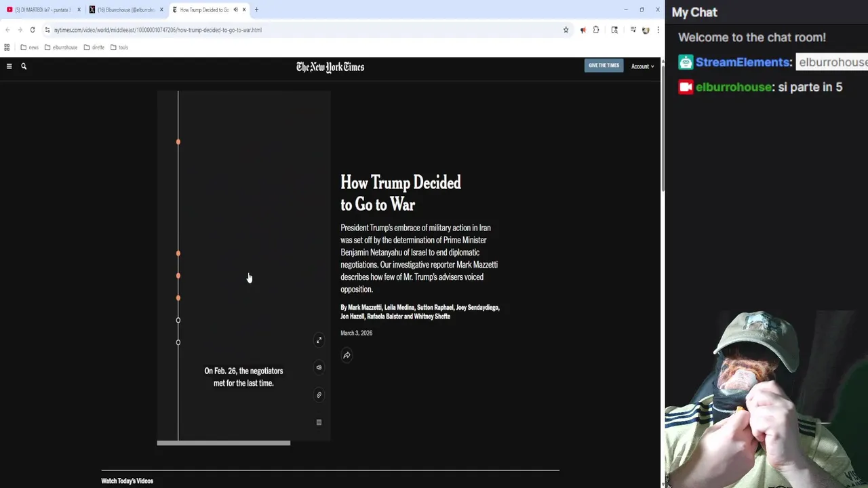Bookmark this page with the star icon
Screen dimensions: 868x488
point(566,30)
